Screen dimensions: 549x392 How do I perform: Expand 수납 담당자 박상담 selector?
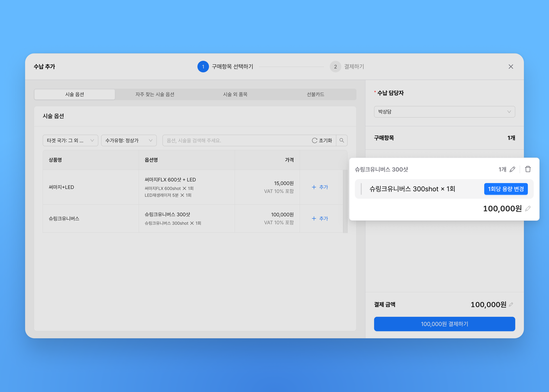point(444,112)
